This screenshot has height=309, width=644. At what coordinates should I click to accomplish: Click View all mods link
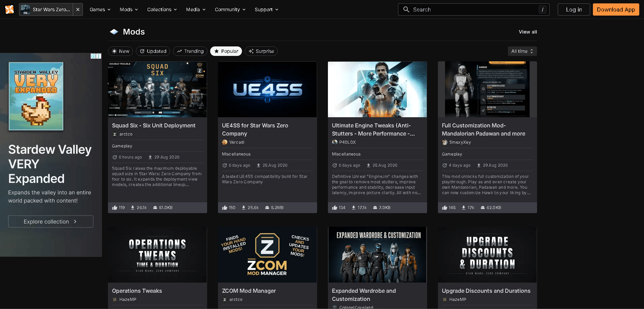[x=528, y=32]
